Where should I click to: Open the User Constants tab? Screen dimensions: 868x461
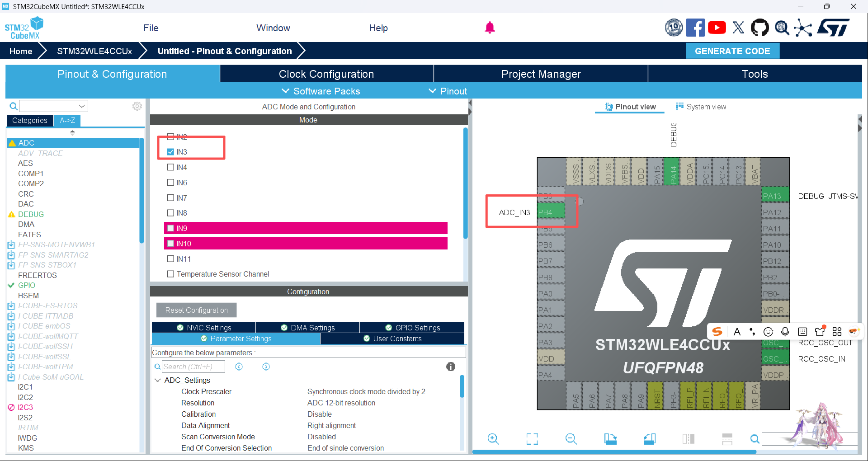click(x=392, y=339)
